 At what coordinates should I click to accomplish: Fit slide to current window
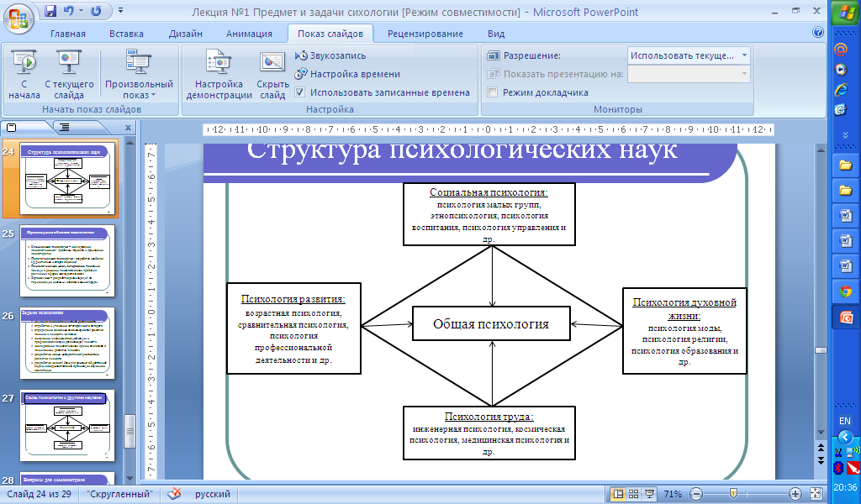[x=816, y=494]
